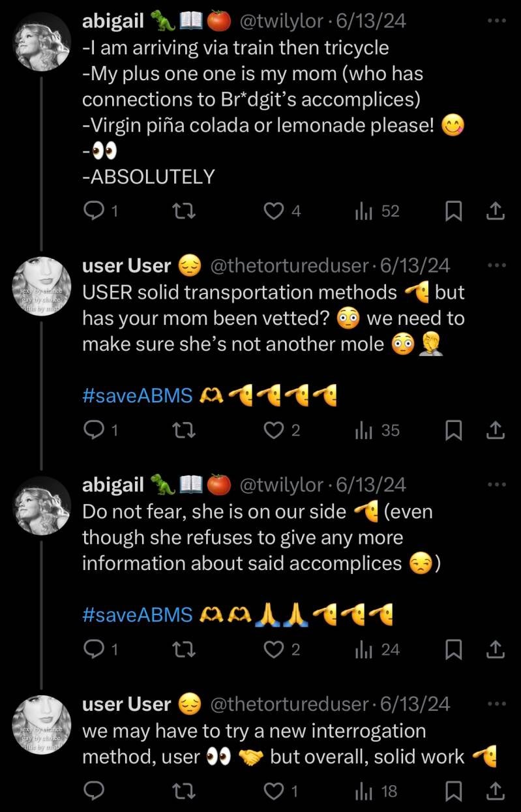Viewport: 521px width, 812px height.
Task: Share the 'new interrogation method' tweet
Action: (x=496, y=791)
